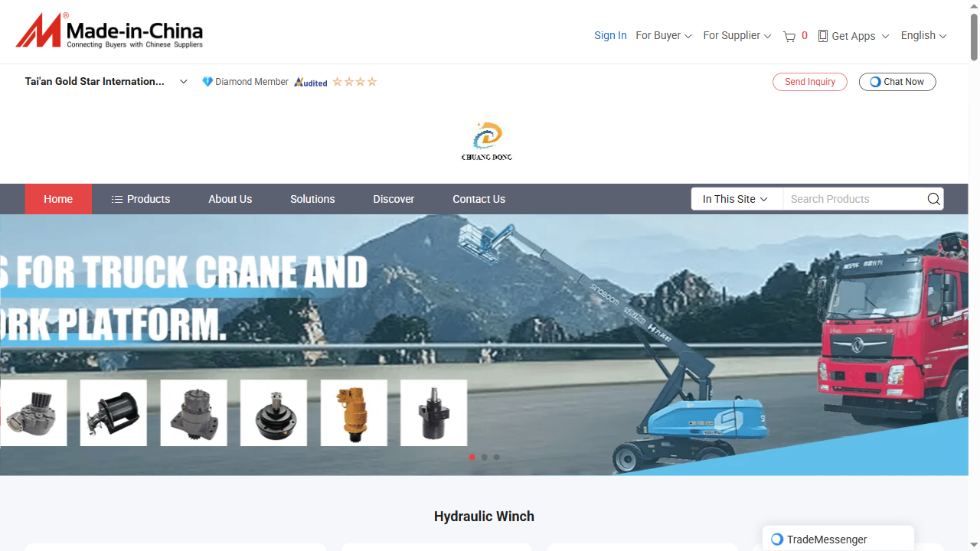Screen dimensions: 980x551
Task: Click the Sign In link
Action: tap(610, 36)
